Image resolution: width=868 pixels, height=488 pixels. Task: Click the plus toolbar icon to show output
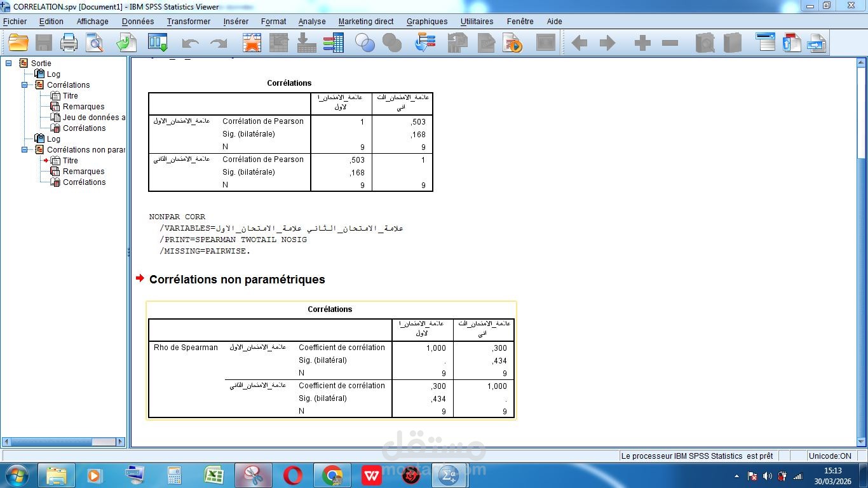(x=642, y=43)
